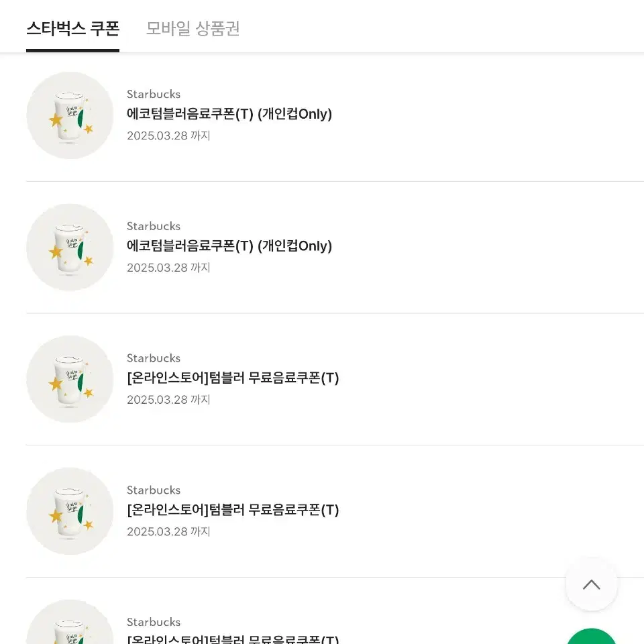Open the bottom-most partially visible coupon title
This screenshot has height=644, width=644.
click(x=233, y=639)
